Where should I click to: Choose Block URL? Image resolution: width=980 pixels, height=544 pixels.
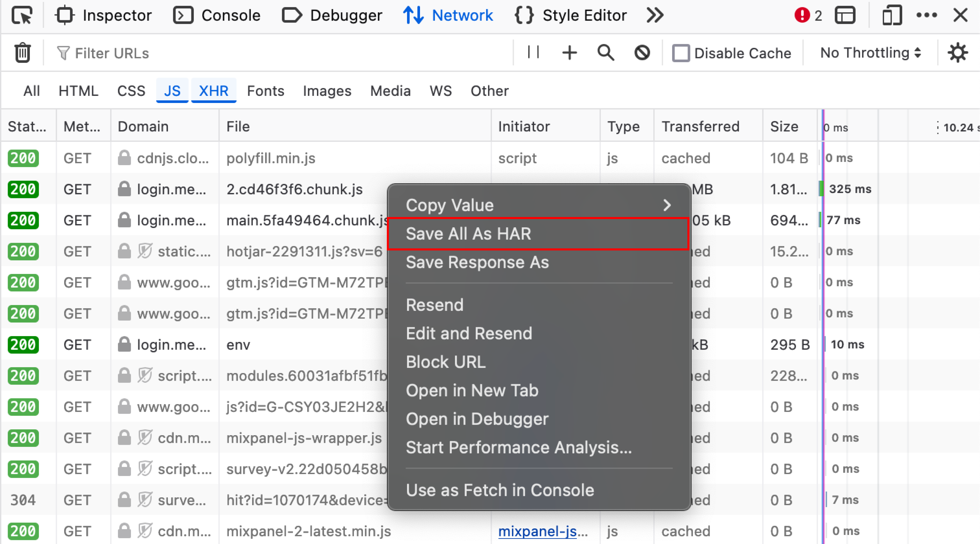[539, 362]
